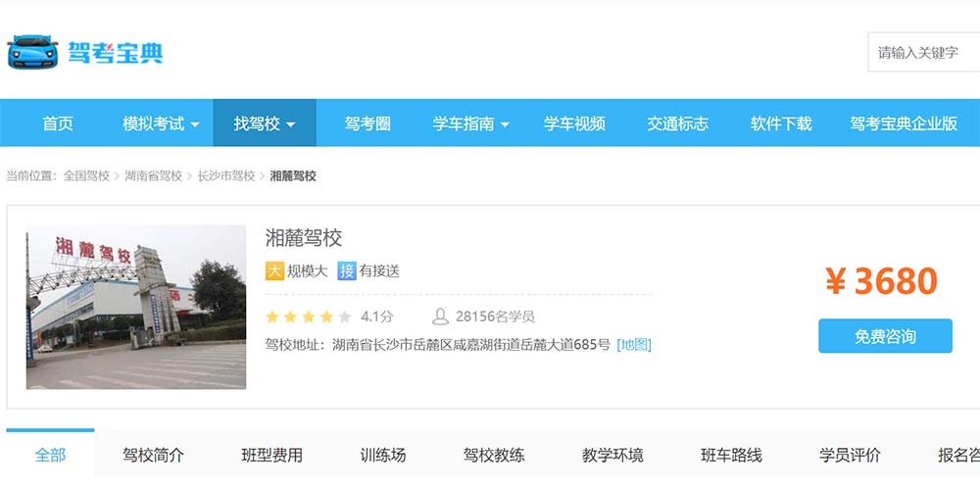980x487 pixels.
Task: Open the [地图] map link
Action: (634, 344)
